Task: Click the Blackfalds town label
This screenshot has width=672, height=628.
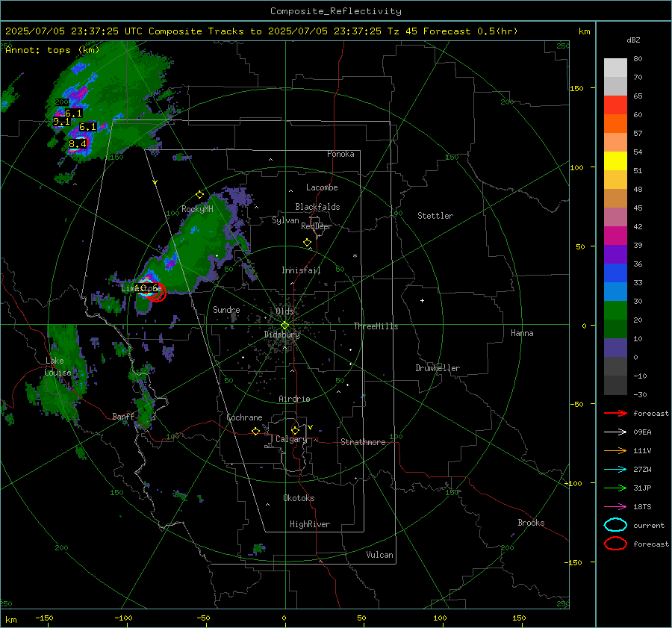Action: [317, 207]
